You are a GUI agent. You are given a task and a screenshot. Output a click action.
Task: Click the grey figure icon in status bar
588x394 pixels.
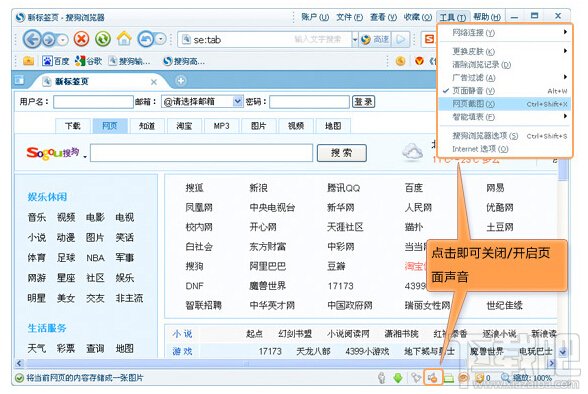pyautogui.click(x=382, y=378)
